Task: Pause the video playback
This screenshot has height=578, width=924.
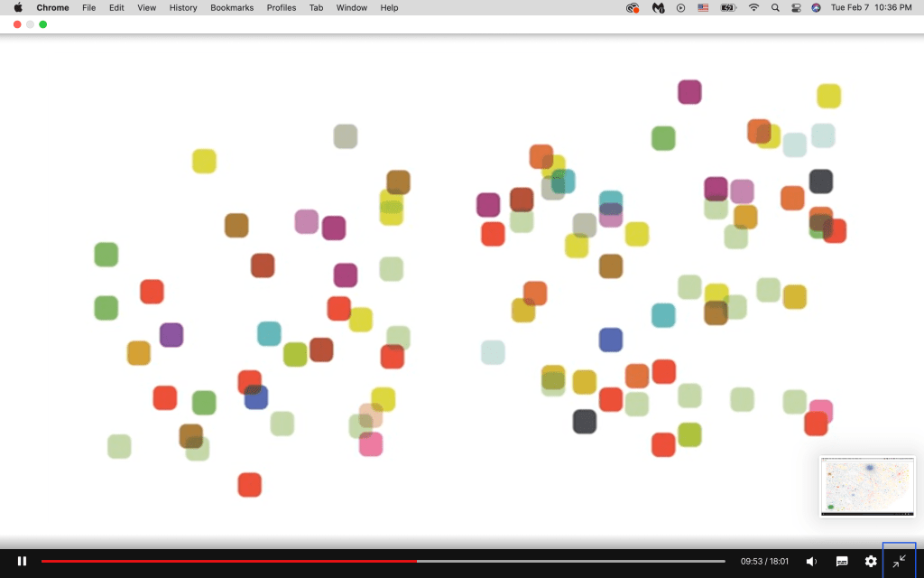Action: pyautogui.click(x=22, y=561)
